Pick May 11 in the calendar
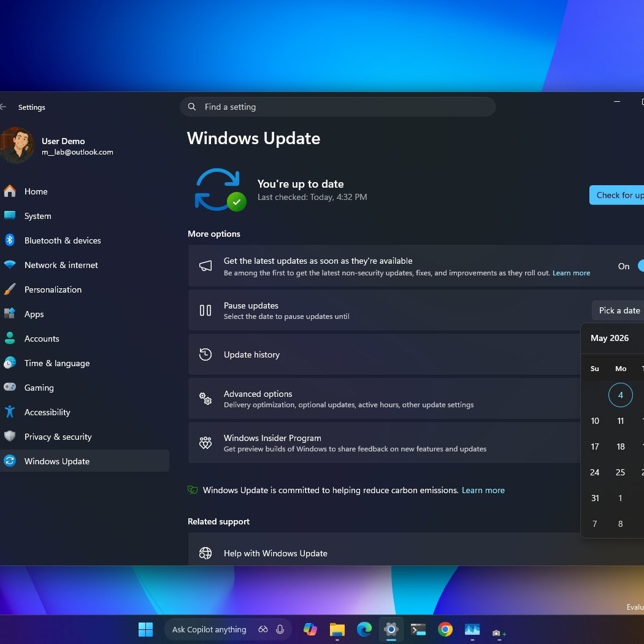644x644 pixels. [x=620, y=421]
